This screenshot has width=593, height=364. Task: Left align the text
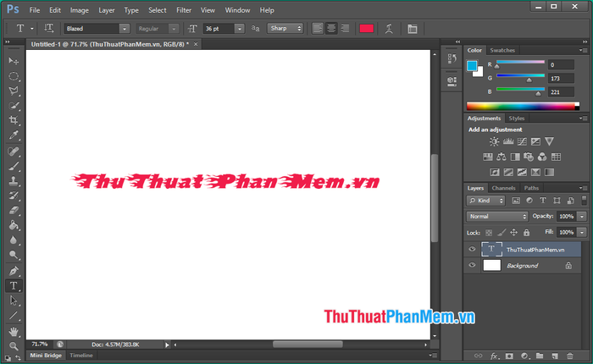click(318, 28)
